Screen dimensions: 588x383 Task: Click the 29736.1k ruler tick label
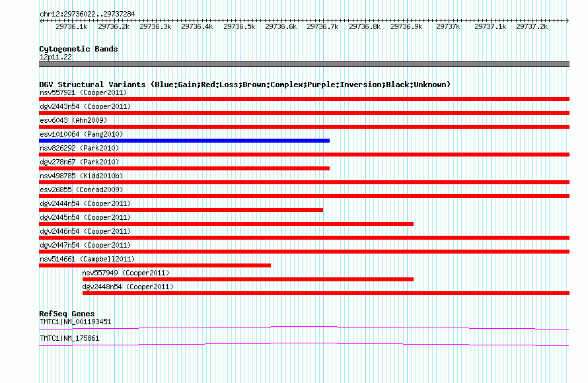click(71, 26)
